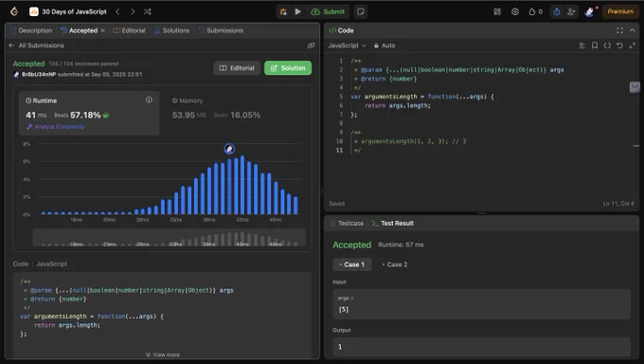Click the AI assistant icon in editor
Viewport: 644px width, 364px height.
tap(635, 87)
